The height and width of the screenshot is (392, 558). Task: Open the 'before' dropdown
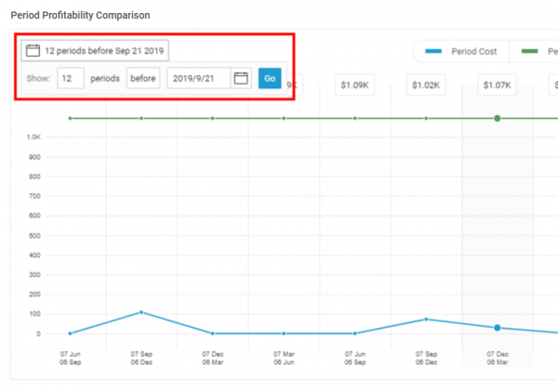(x=143, y=78)
